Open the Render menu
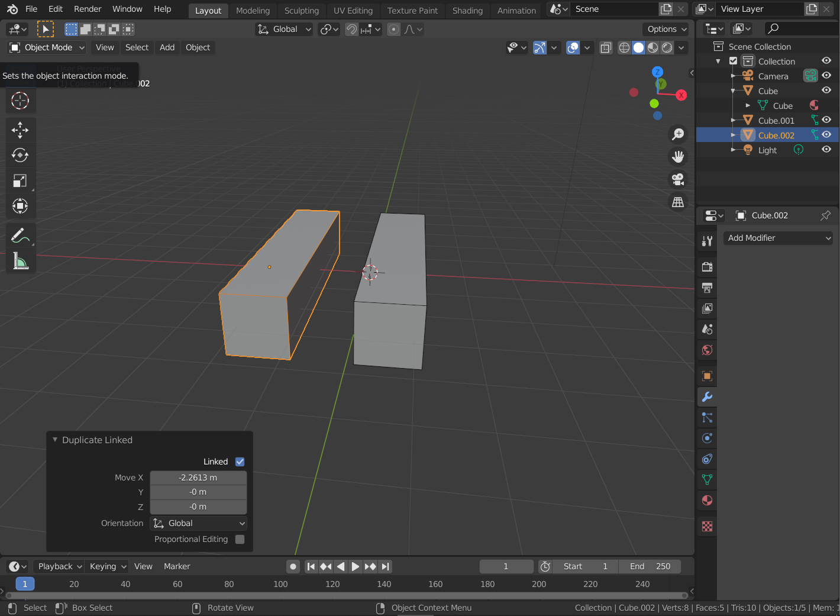This screenshot has width=840, height=616. (x=88, y=9)
